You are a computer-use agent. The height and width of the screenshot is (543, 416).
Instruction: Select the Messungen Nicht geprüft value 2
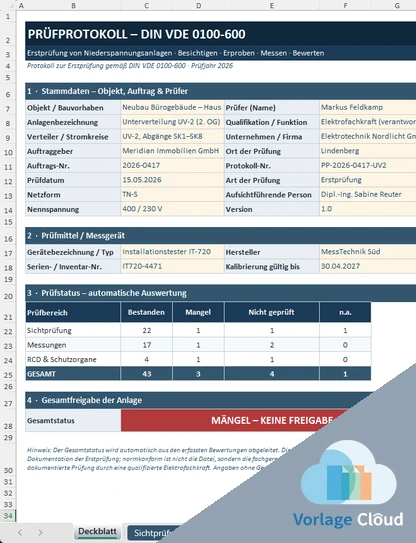click(272, 345)
